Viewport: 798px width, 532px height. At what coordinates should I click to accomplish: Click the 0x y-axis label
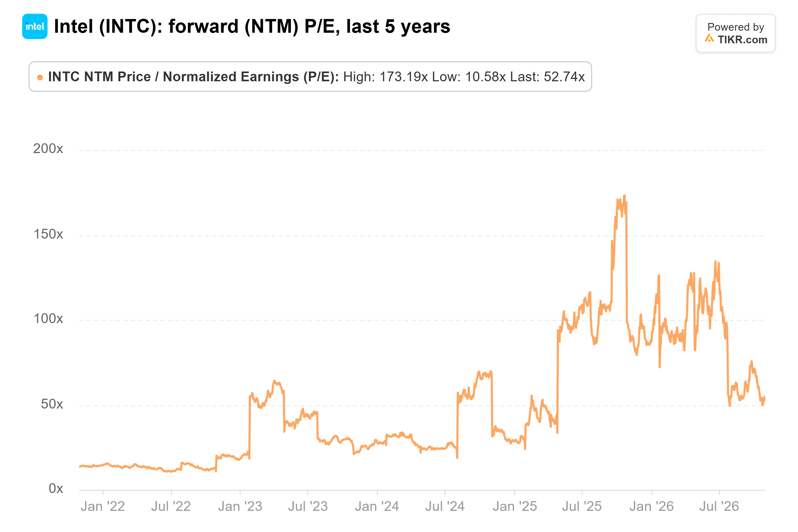pyautogui.click(x=56, y=488)
